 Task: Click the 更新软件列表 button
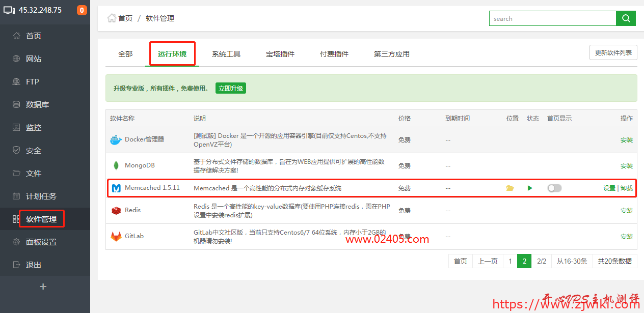[x=613, y=52]
